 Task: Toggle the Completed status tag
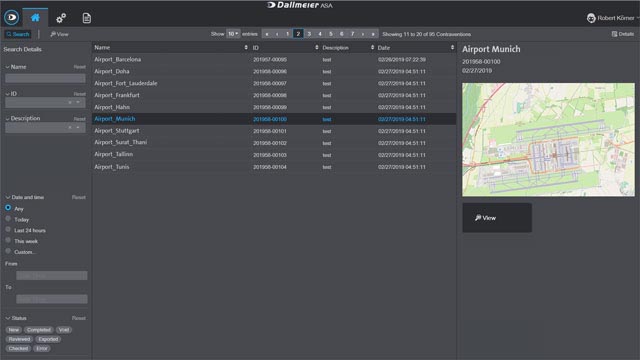coord(39,330)
